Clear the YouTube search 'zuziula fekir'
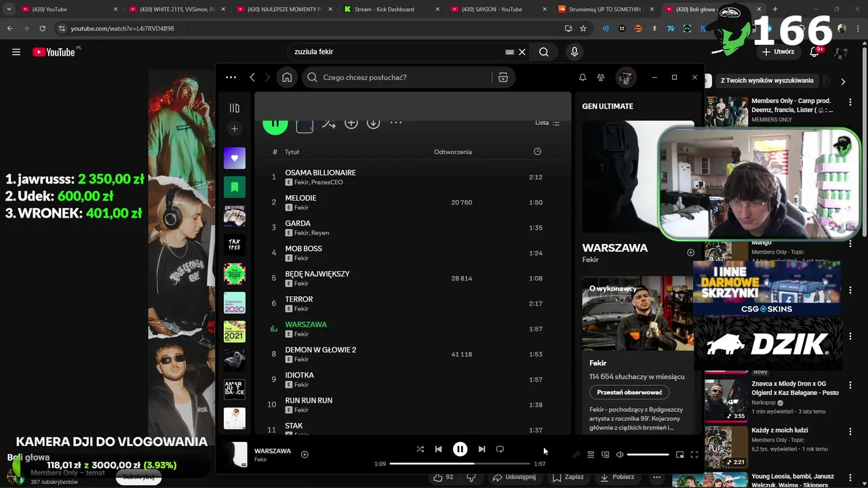This screenshot has width=868, height=488. click(x=522, y=52)
